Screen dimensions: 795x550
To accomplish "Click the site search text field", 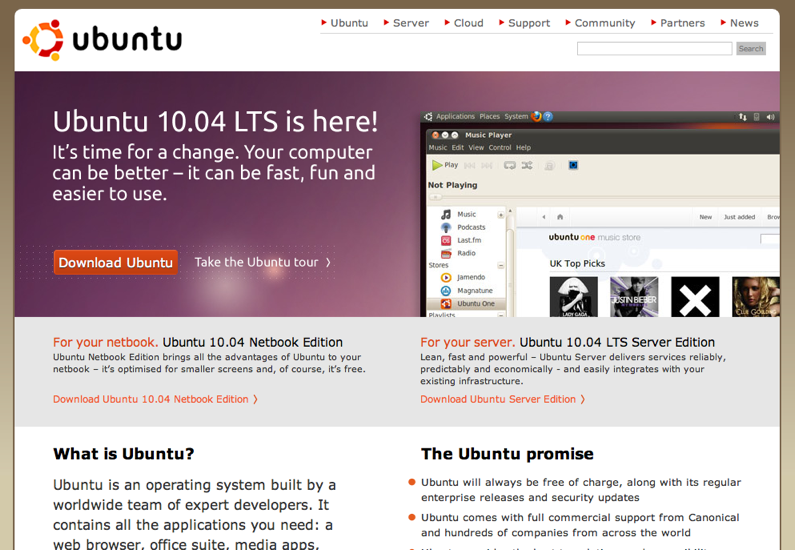I will point(655,49).
